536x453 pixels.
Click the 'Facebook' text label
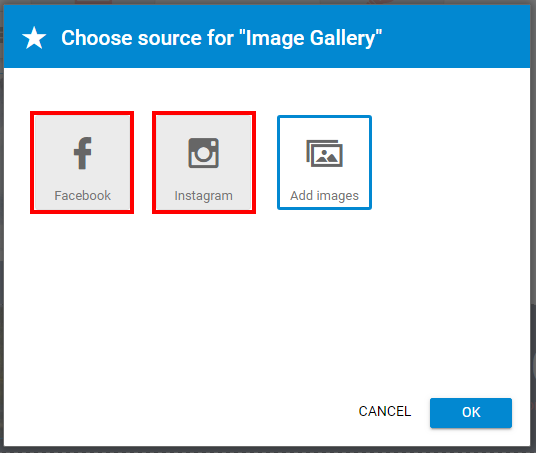(82, 196)
